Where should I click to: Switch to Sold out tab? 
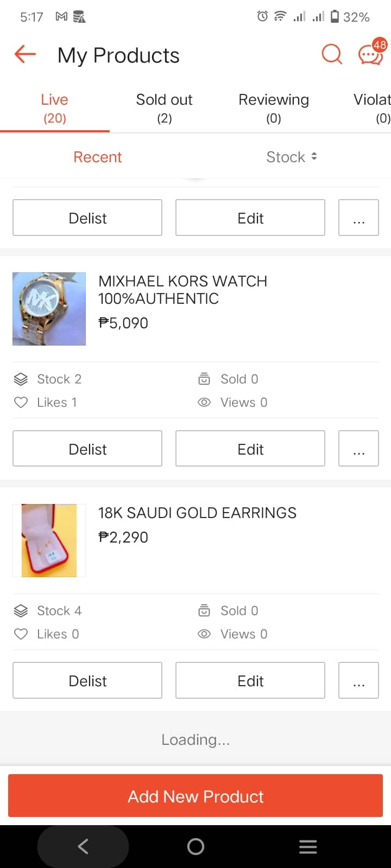164,108
